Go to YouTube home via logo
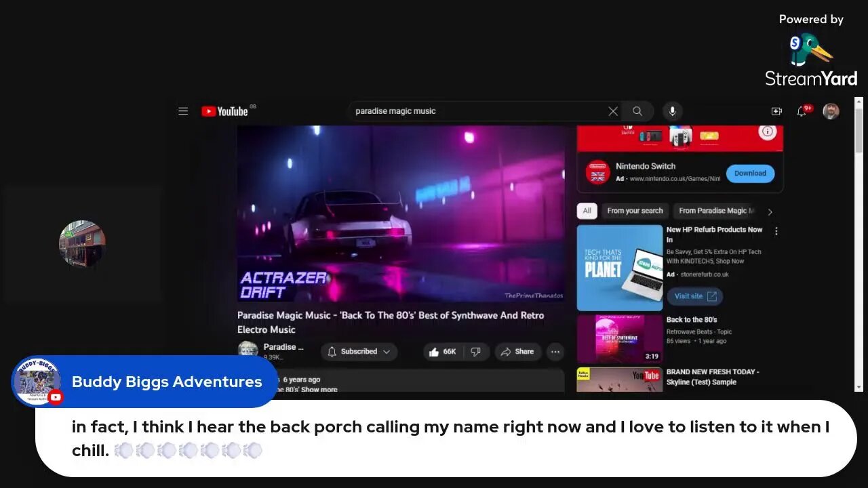The image size is (868, 488). click(x=225, y=111)
